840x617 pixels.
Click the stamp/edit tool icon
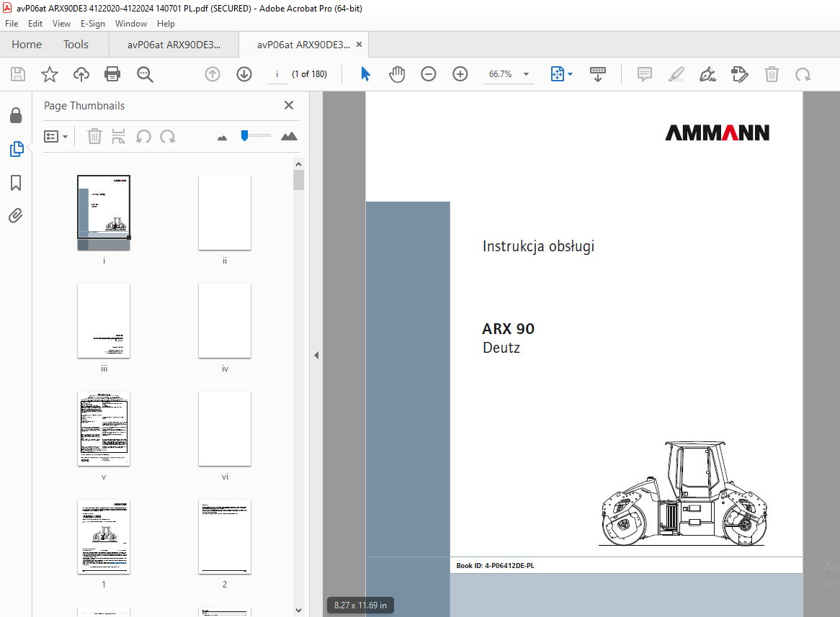click(x=739, y=74)
